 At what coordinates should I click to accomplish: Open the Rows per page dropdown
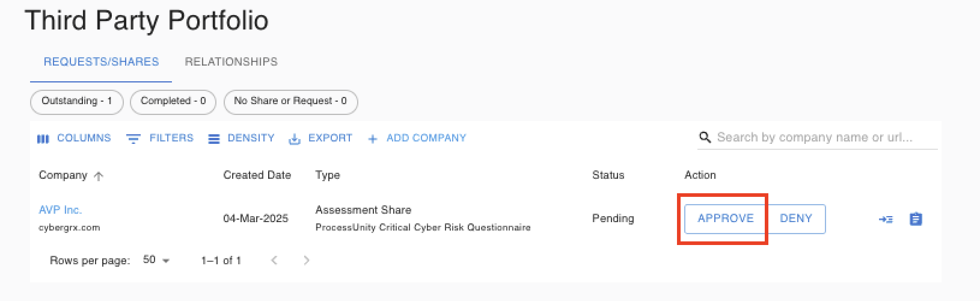pyautogui.click(x=156, y=260)
